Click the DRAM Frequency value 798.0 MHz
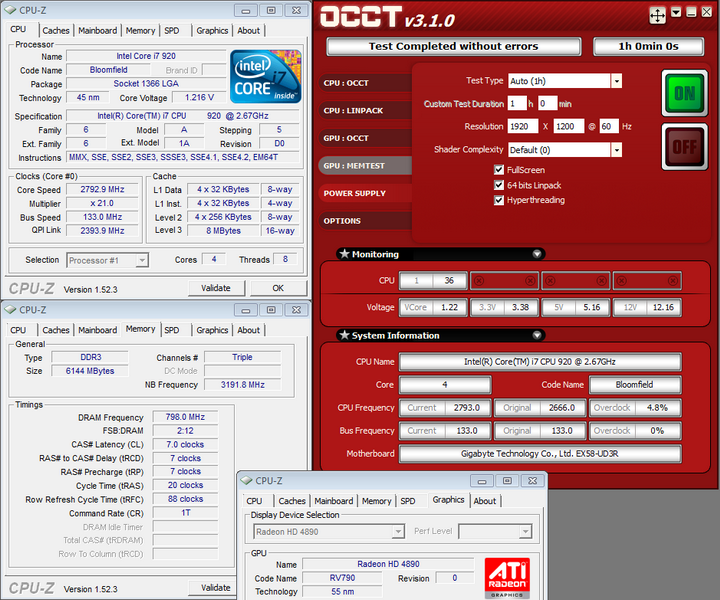720x600 pixels. click(185, 417)
